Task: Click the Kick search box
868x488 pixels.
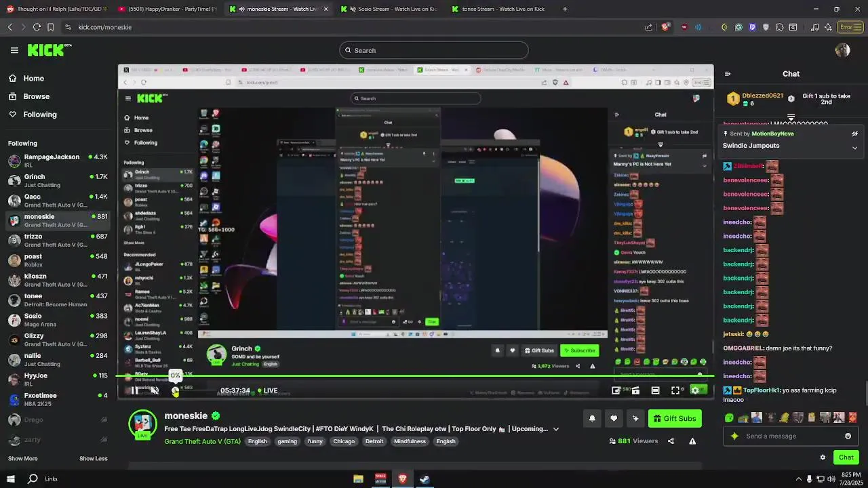Action: click(434, 50)
